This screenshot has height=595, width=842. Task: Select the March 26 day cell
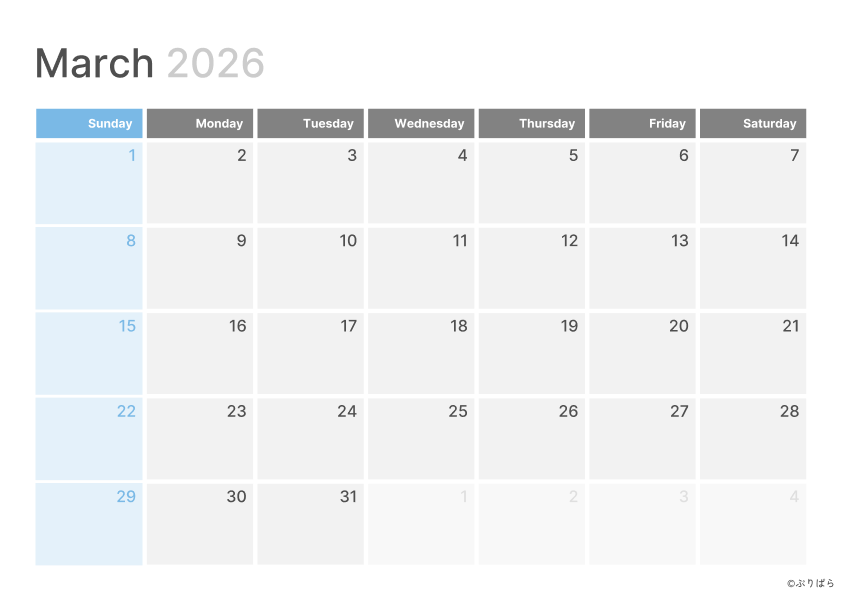point(531,438)
